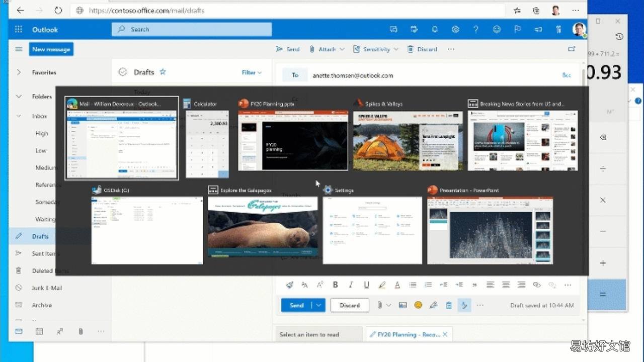Insert a bulleted list
The height and width of the screenshot is (362, 644).
coord(413,285)
